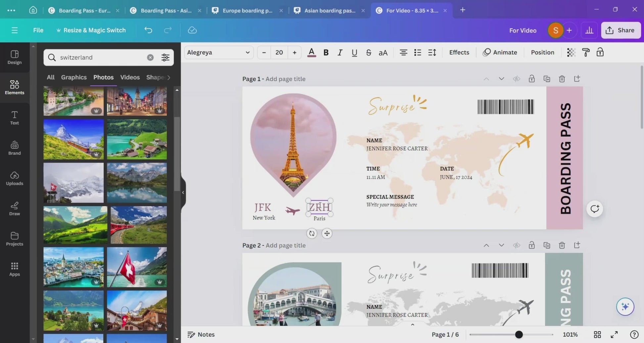Open line spacing options
This screenshot has height=343, width=644.
(x=432, y=52)
